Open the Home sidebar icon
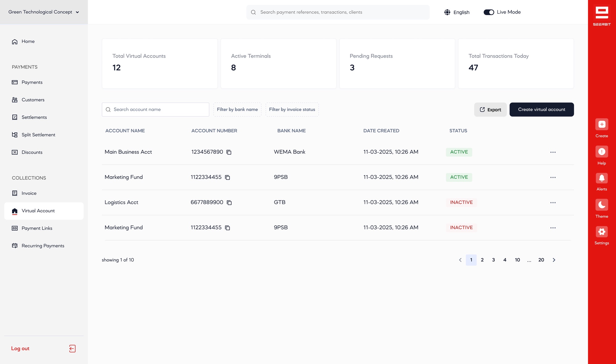The height and width of the screenshot is (364, 616). (14, 42)
